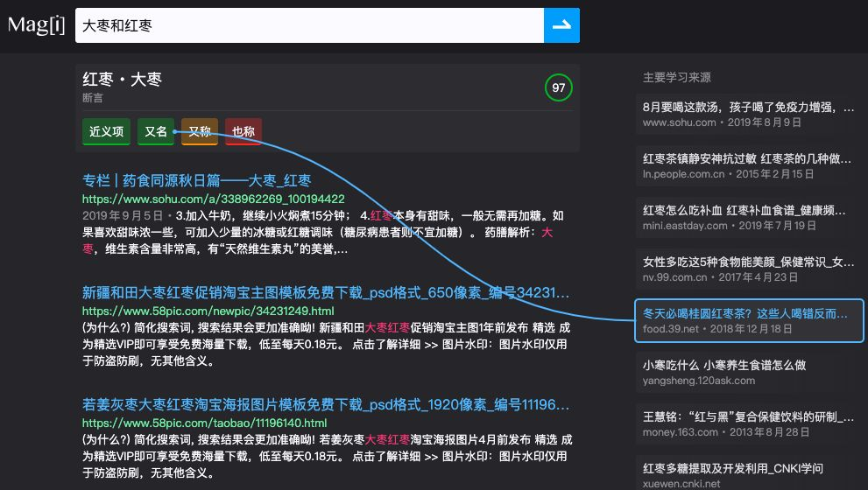This screenshot has width=868, height=490.
Task: Open source 红枣茶镇静安神抗过敏 from people.com.cn
Action: click(x=748, y=166)
